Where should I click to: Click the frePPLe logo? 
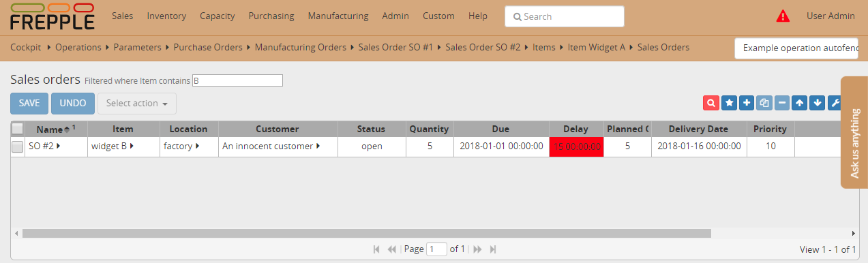53,16
